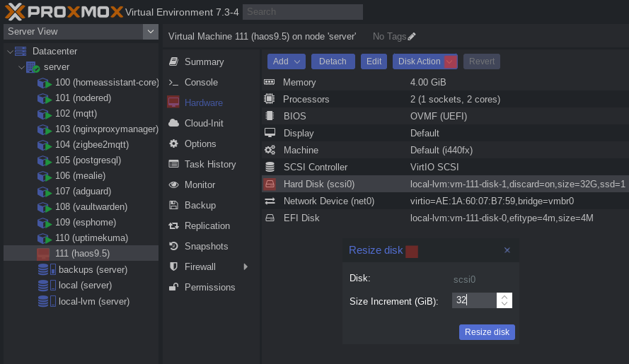This screenshot has width=629, height=364.
Task: Click container icon for 103 (nginxproxymanager)
Action: (x=44, y=130)
